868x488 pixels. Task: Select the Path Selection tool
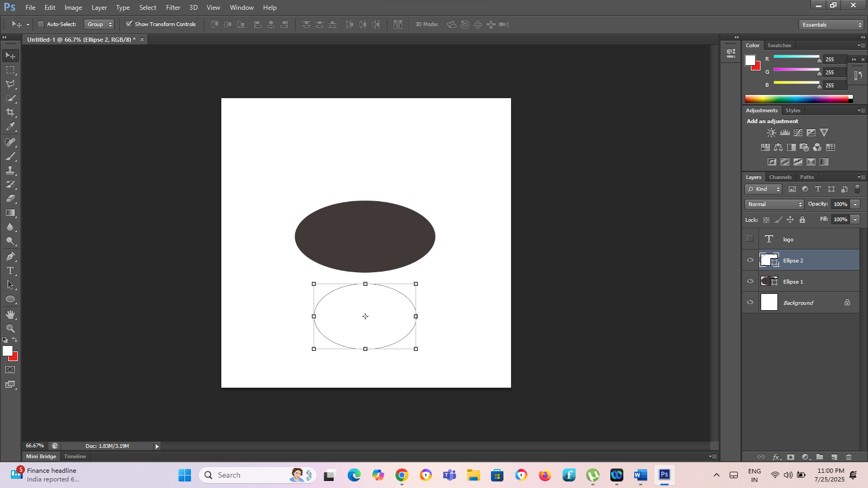pos(10,285)
